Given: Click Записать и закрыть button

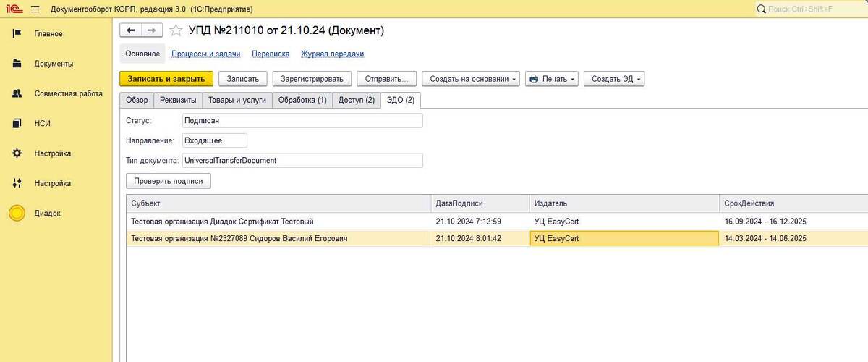Looking at the screenshot, I should coord(166,79).
